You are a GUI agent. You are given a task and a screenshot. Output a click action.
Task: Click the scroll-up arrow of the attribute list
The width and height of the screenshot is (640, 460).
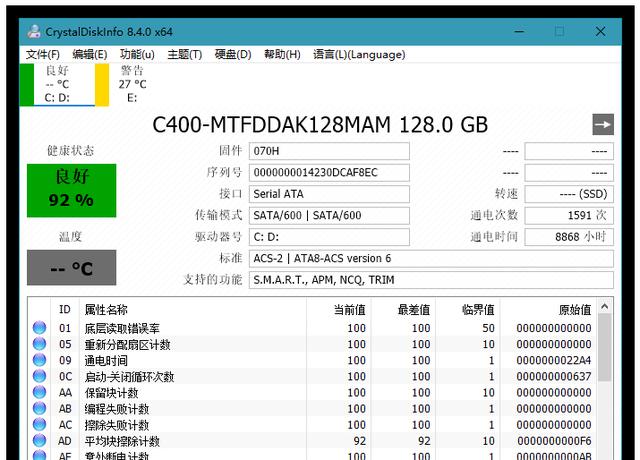[x=605, y=306]
